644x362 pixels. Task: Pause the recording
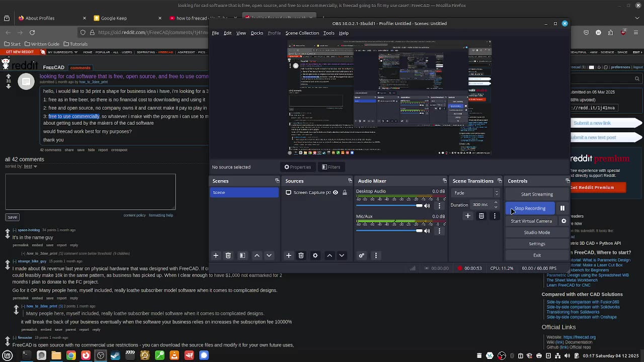click(x=562, y=208)
